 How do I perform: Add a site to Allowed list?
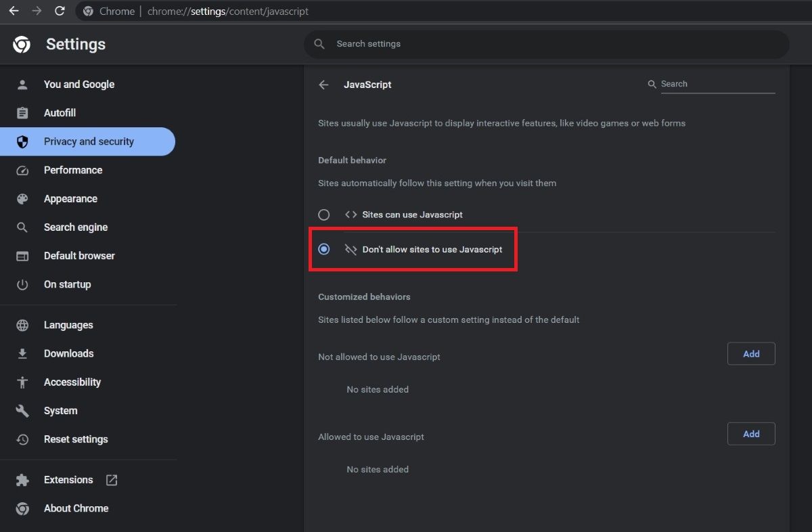tap(751, 434)
